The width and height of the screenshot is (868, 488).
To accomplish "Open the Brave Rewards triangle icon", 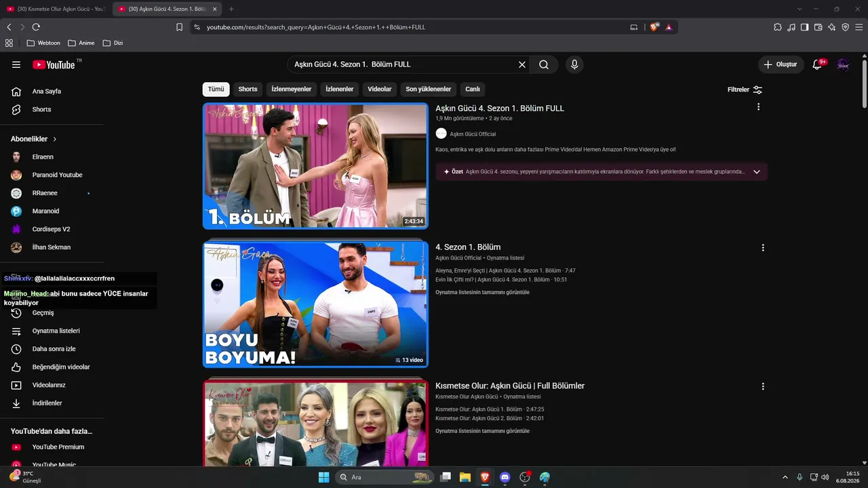I will tap(669, 27).
